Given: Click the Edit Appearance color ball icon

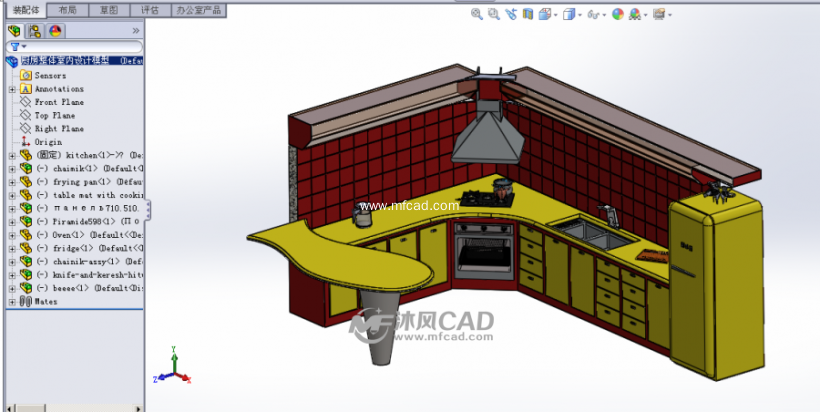Looking at the screenshot, I should 618,15.
